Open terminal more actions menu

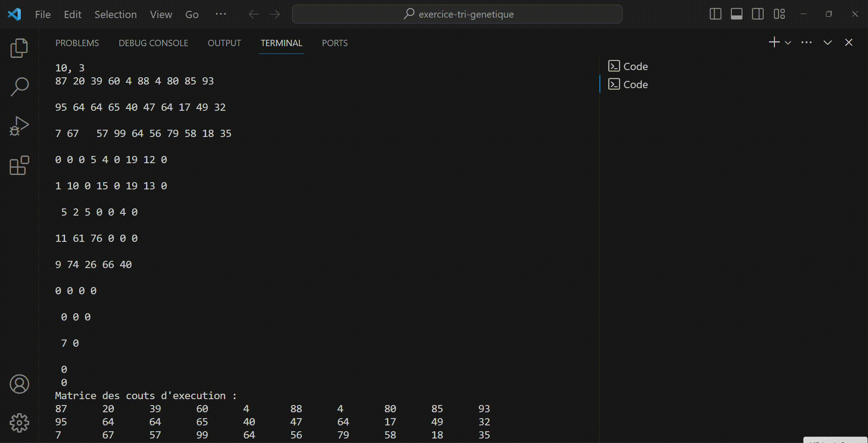[x=807, y=42]
